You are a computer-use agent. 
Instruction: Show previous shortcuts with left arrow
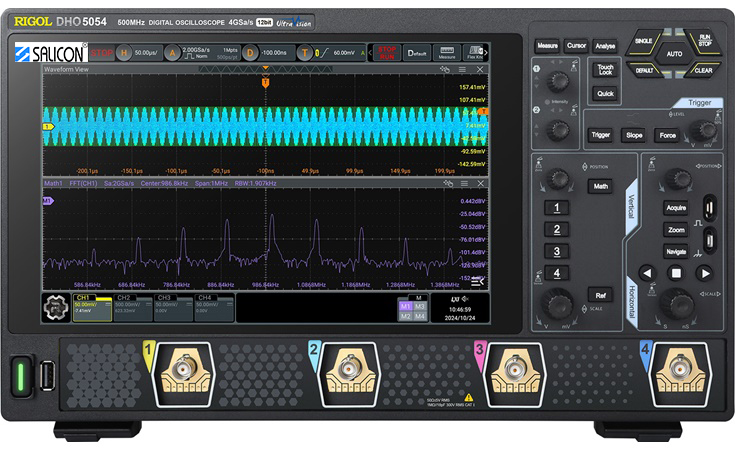coord(370,52)
